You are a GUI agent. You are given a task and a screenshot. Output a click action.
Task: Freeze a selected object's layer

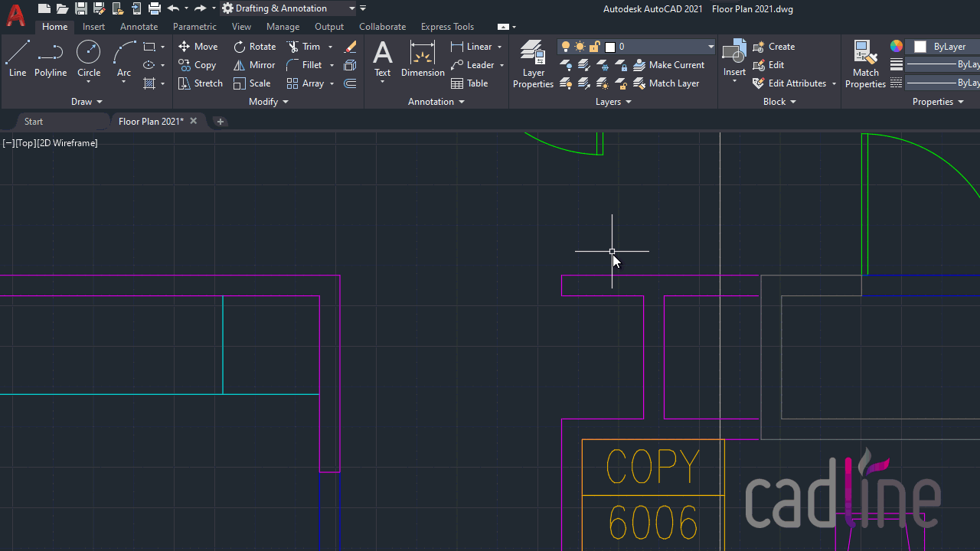[x=603, y=65]
